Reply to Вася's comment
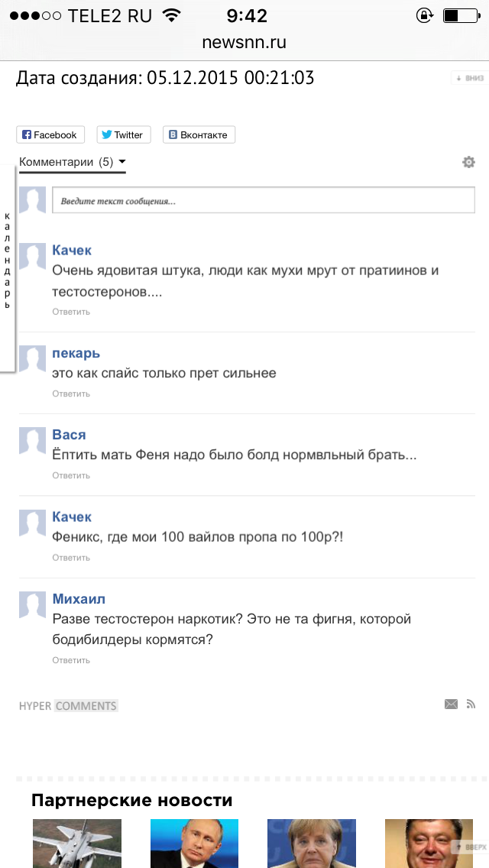The height and width of the screenshot is (868, 489). [x=71, y=475]
